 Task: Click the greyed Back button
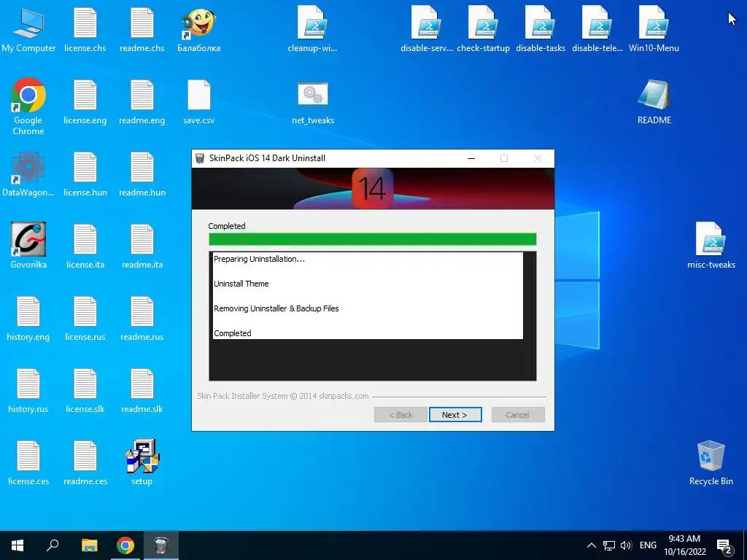point(400,415)
